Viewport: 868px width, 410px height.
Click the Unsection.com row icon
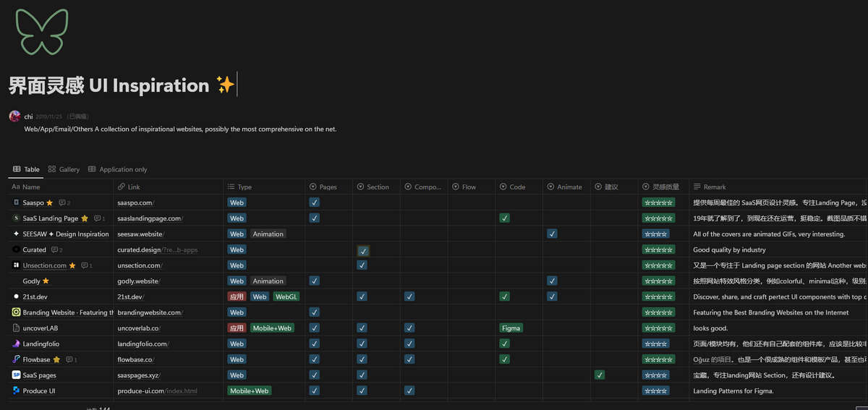point(16,265)
